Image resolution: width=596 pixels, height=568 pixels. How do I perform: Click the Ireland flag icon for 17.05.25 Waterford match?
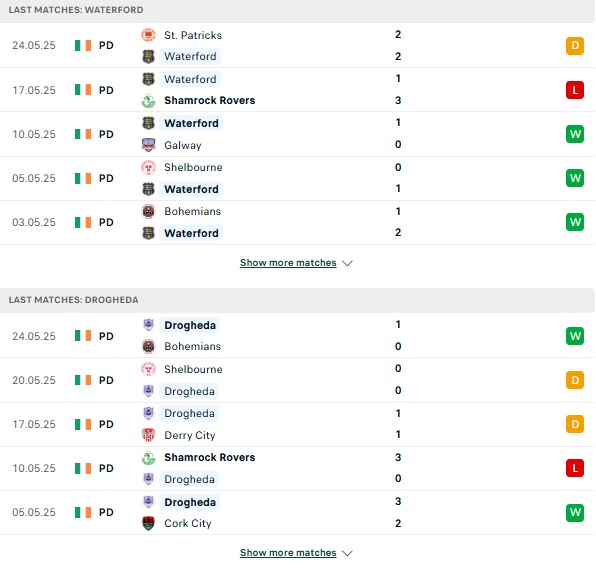pyautogui.click(x=83, y=90)
